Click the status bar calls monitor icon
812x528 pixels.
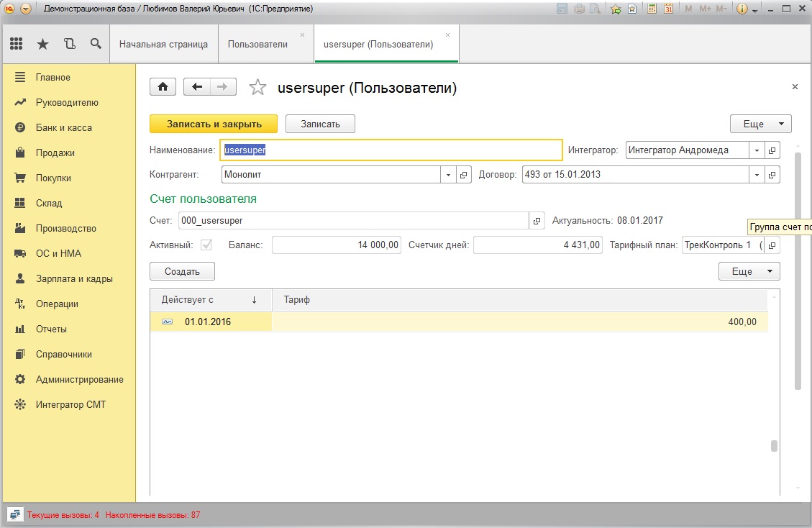click(15, 514)
